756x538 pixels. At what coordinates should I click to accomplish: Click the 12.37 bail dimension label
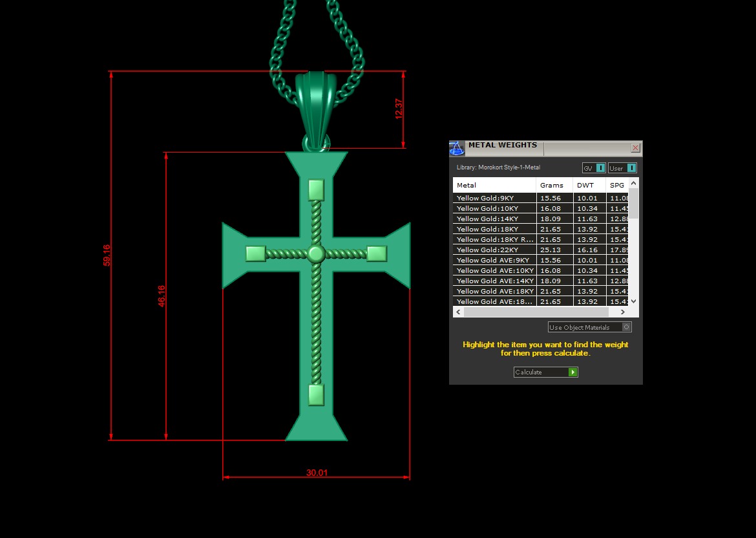point(399,109)
